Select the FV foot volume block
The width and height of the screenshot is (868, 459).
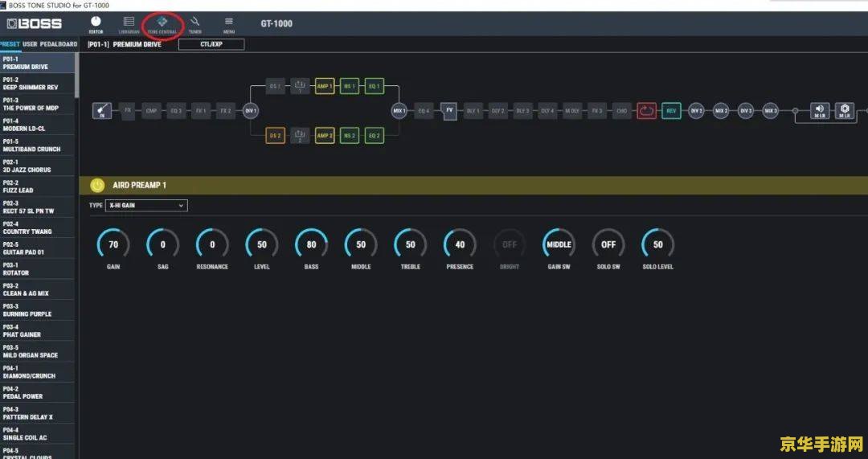coord(449,111)
